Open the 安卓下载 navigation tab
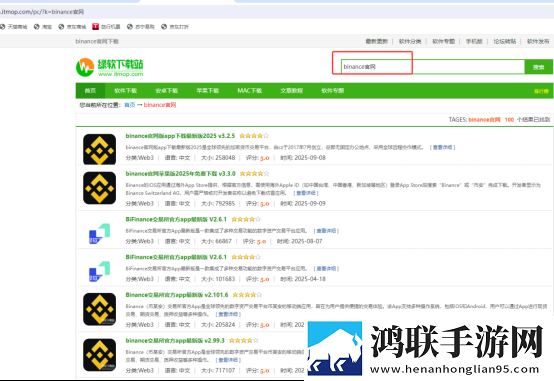The height and width of the screenshot is (381, 554). [x=167, y=90]
